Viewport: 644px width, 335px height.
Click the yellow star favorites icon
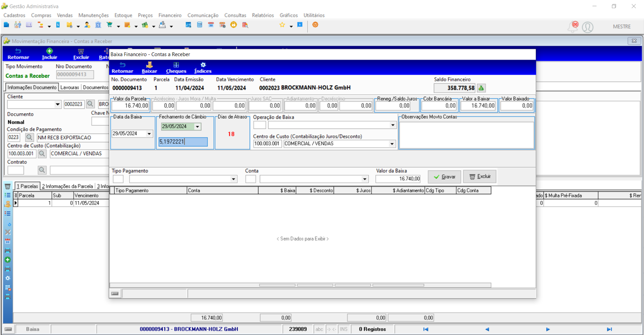pos(282,25)
